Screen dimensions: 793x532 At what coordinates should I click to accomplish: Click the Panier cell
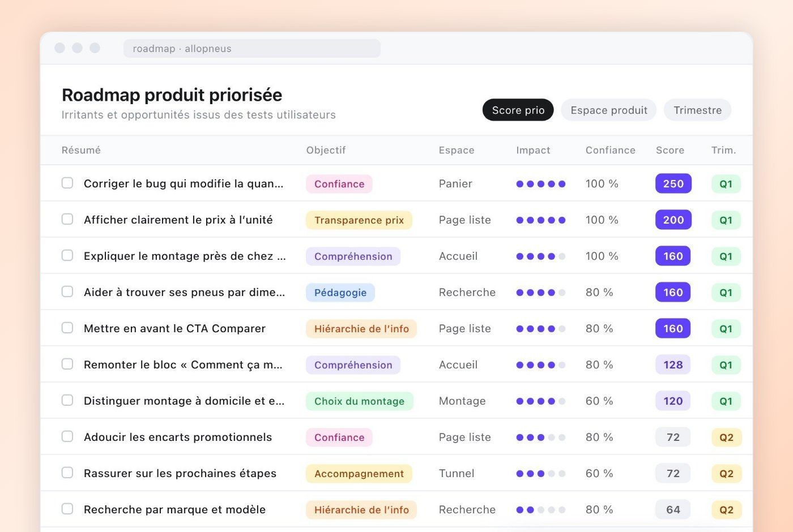pos(455,183)
